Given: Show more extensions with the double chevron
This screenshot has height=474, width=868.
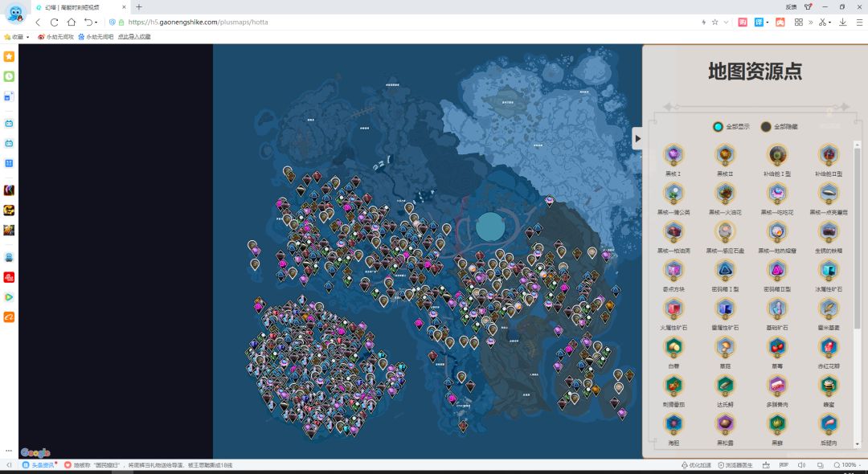Looking at the screenshot, I should 810,22.
